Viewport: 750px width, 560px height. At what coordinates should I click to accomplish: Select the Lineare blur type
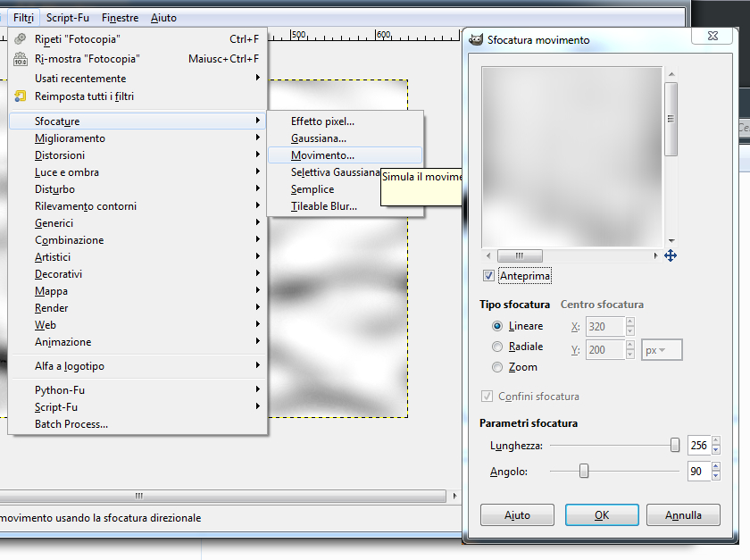point(497,326)
